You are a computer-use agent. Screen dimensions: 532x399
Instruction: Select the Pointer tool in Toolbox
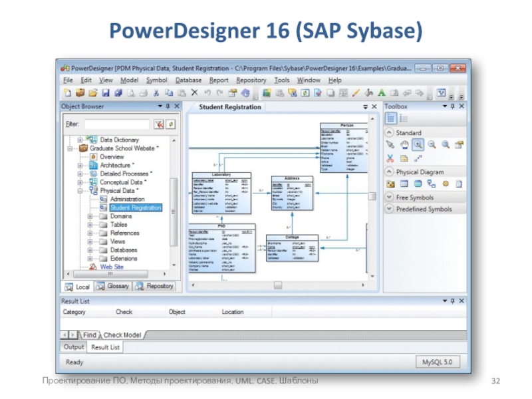pyautogui.click(x=390, y=145)
